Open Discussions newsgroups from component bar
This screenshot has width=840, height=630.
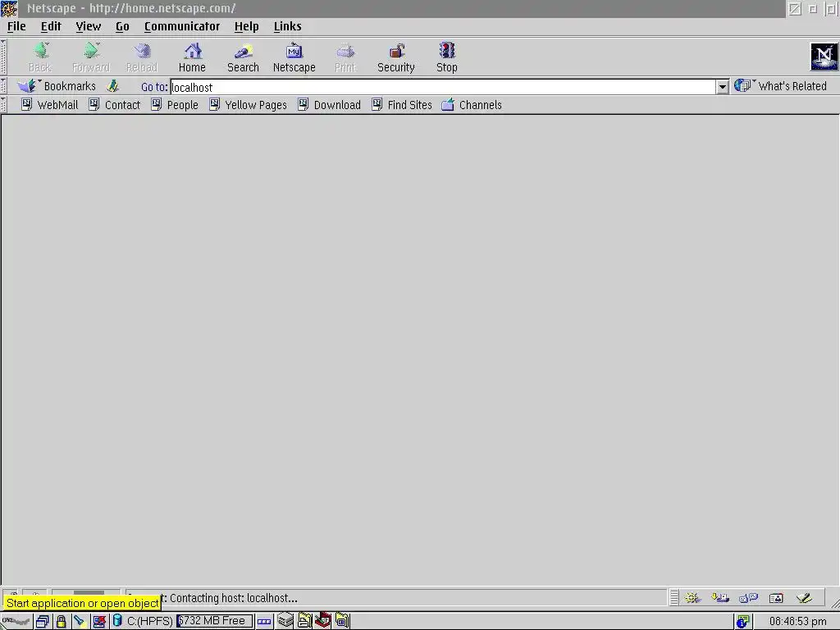pos(748,597)
